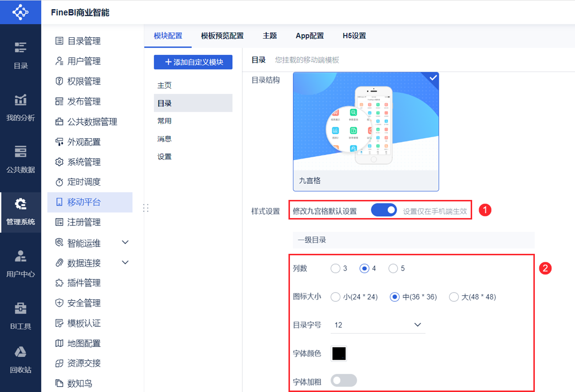Viewport: 575px width, 392px height.
Task: Open 公共数据 sidebar icon
Action: click(20, 158)
